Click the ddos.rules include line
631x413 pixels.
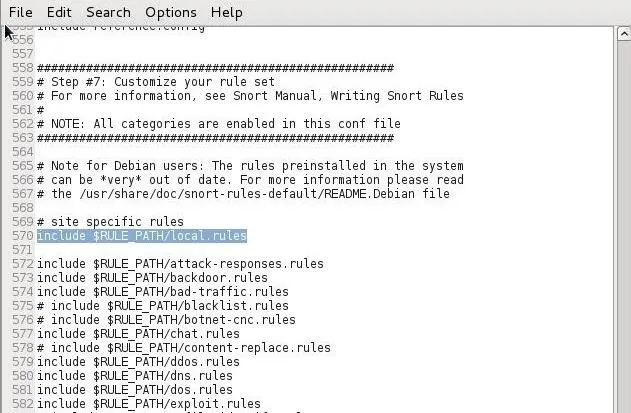pos(138,361)
